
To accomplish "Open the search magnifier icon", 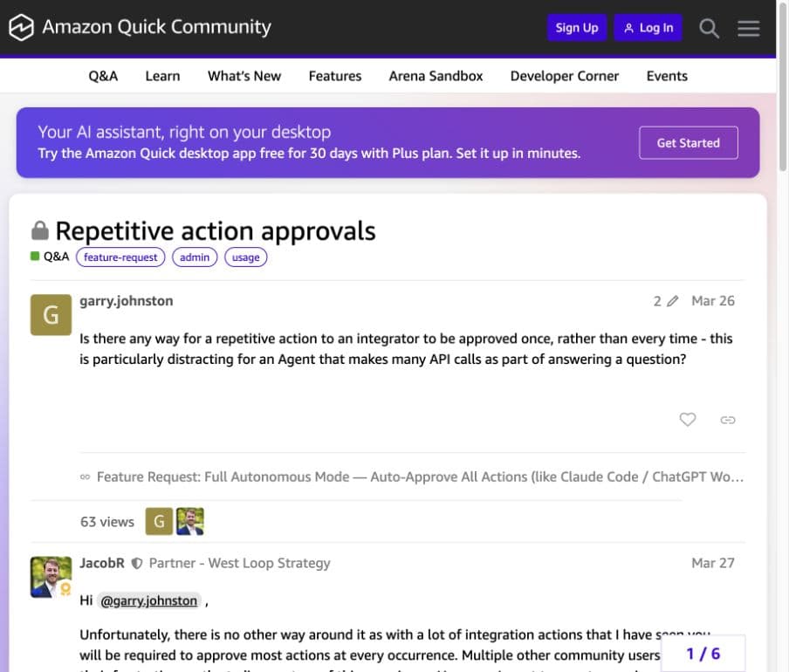I will point(709,28).
